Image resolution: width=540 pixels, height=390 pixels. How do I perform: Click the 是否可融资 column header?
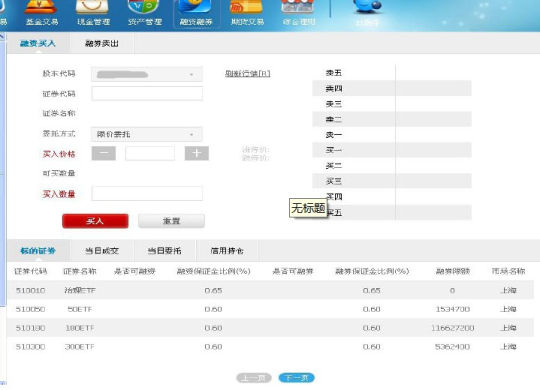(135, 271)
